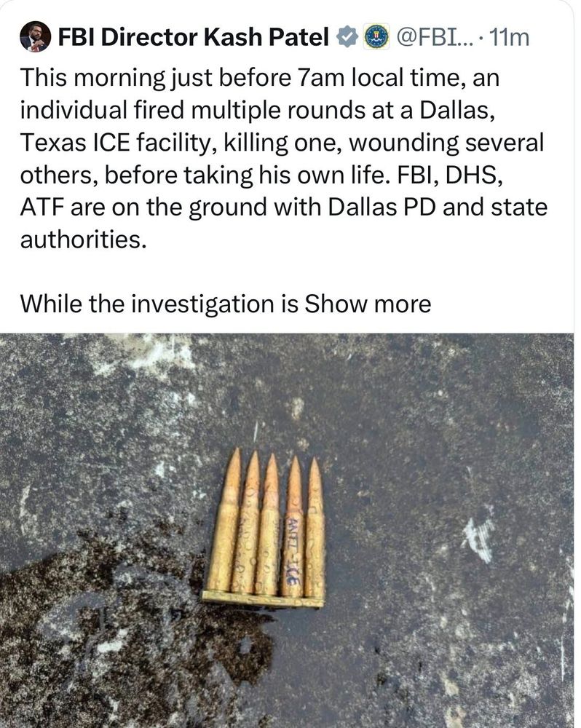This screenshot has height=728, width=581.
Task: Click the FBI seal affiliation badge
Action: point(376,37)
